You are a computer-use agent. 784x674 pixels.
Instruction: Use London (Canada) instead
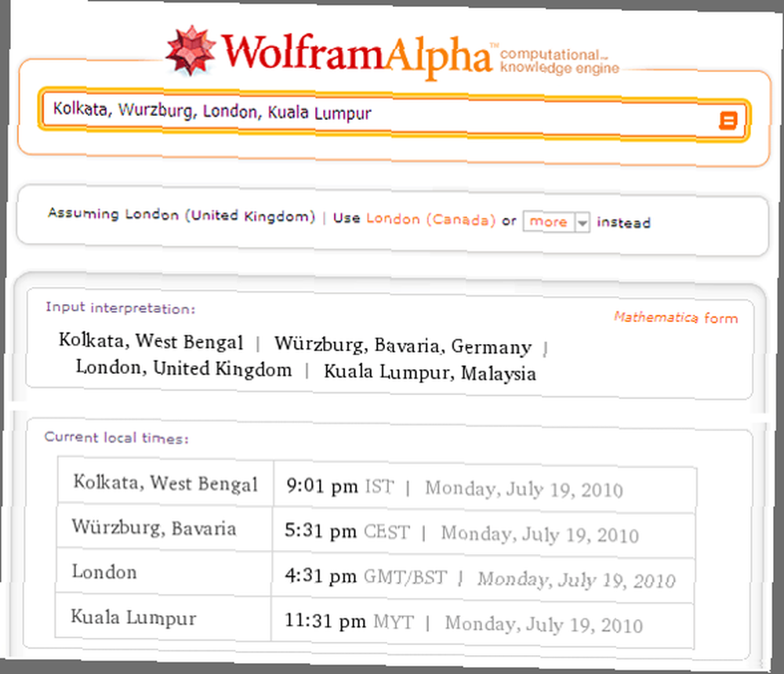coord(430,219)
